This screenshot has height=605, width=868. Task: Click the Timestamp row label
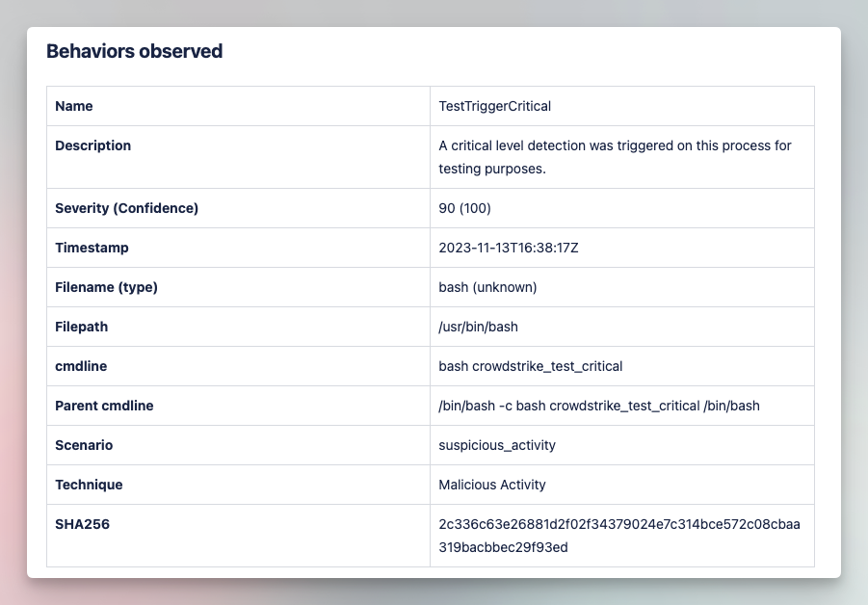(x=92, y=248)
